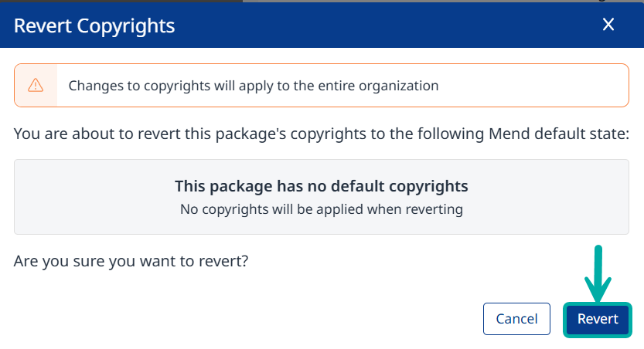The image size is (644, 349).
Task: Click empty footer space left of Cancel
Action: 232,319
